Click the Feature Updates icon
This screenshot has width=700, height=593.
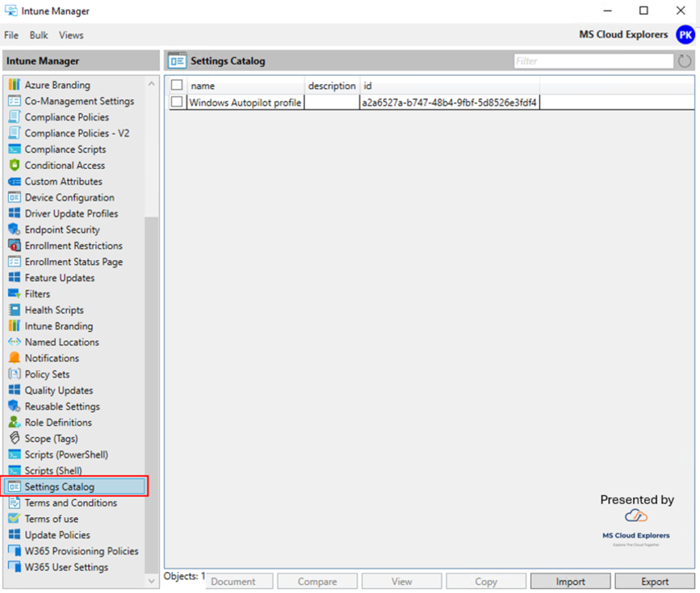[14, 277]
